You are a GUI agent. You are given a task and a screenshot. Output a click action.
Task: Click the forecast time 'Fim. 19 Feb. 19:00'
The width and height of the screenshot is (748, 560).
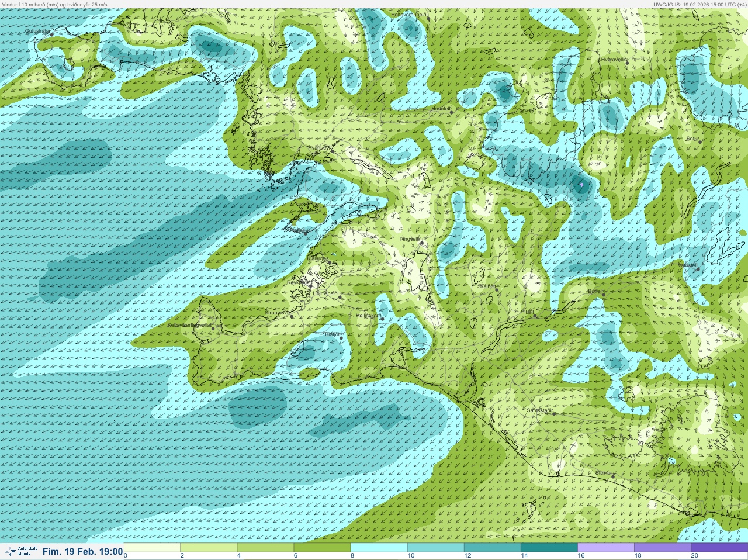[82, 551]
